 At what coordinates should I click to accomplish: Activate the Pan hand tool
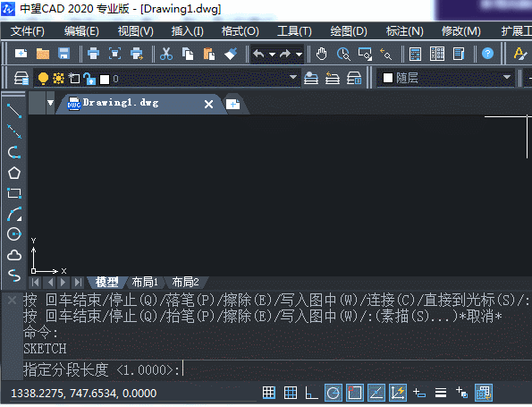pyautogui.click(x=321, y=54)
